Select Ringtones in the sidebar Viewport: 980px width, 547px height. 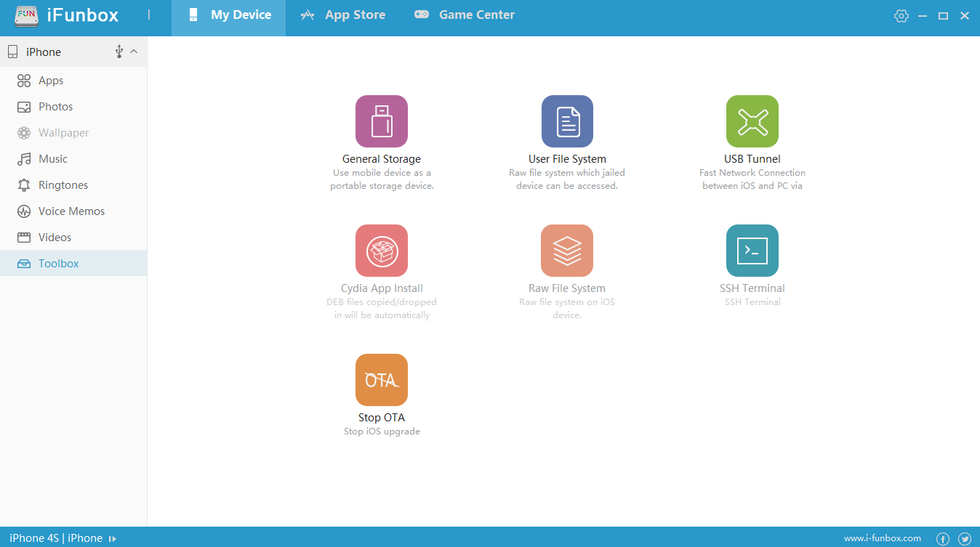pos(73,185)
